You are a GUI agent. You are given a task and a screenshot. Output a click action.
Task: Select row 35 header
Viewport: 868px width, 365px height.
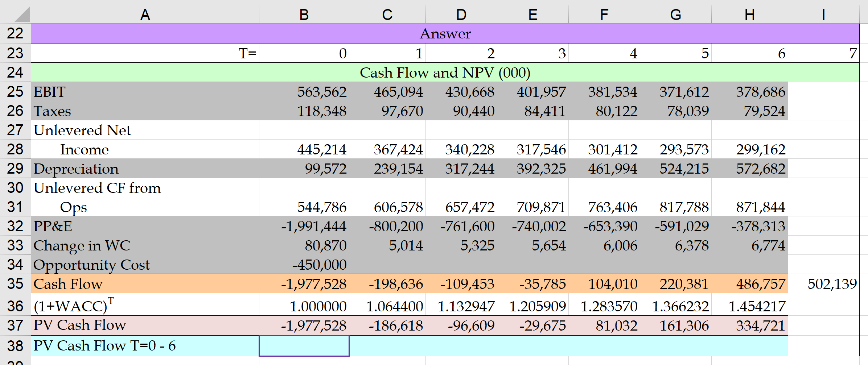click(x=15, y=283)
